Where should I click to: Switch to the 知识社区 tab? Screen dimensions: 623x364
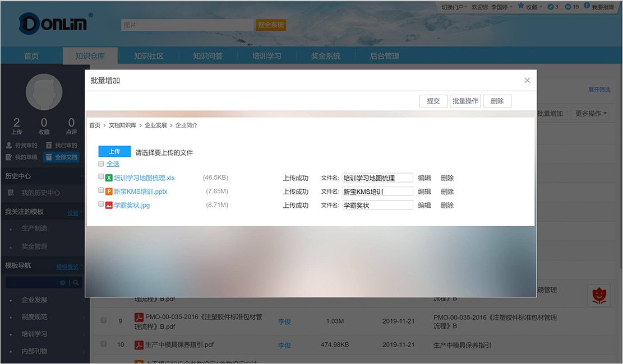click(x=149, y=56)
